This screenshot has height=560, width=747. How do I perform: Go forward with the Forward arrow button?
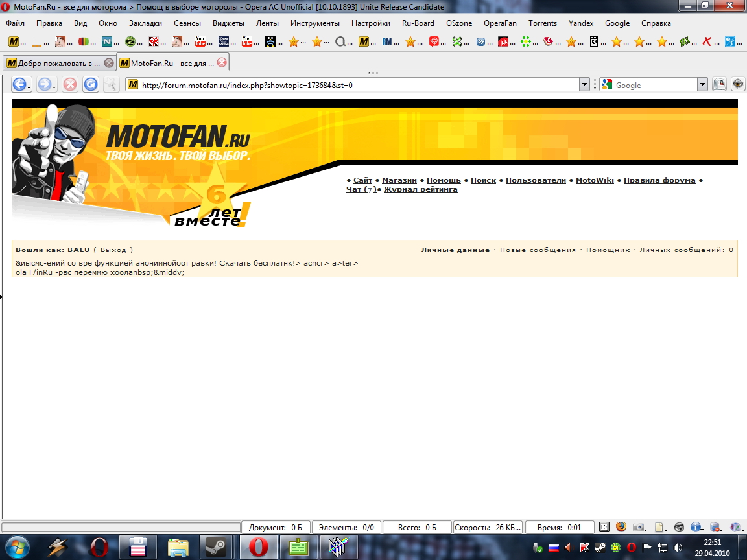pos(45,85)
